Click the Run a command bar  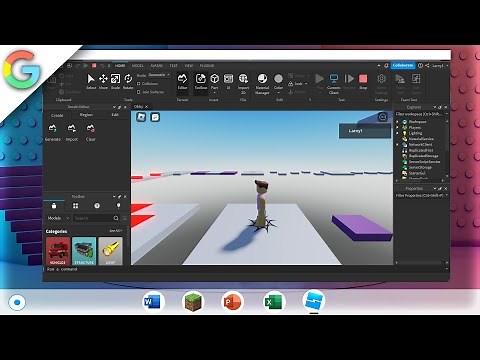point(246,269)
